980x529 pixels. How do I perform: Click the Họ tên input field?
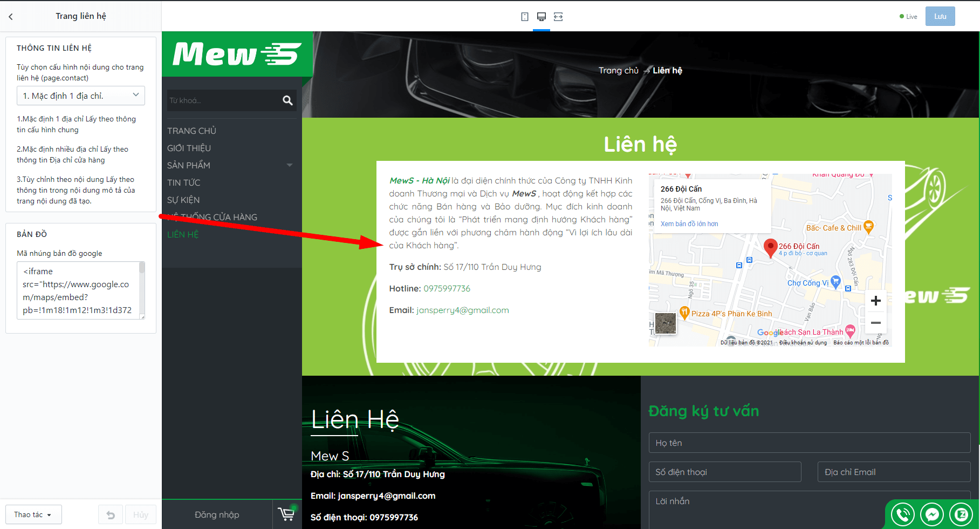point(810,443)
